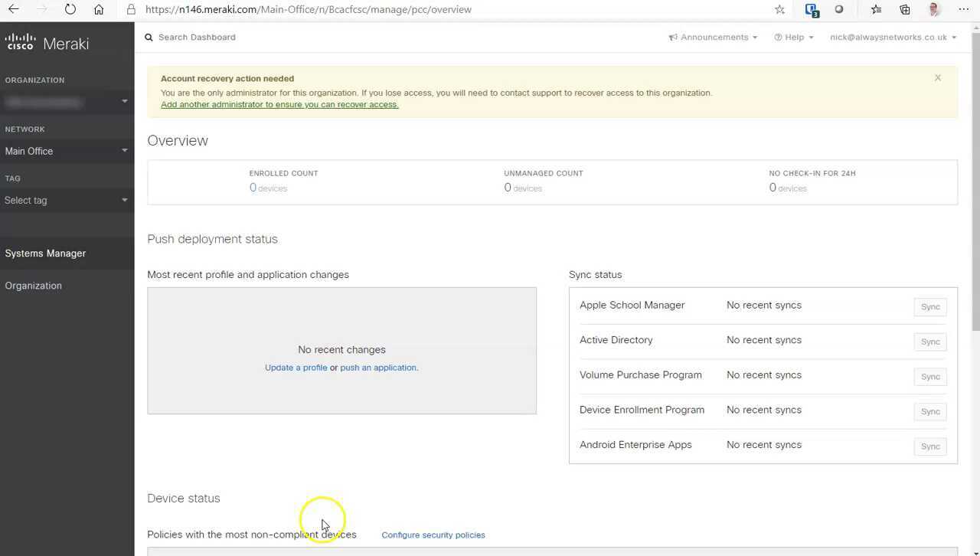Click the browser refresh icon
The width and height of the screenshot is (980, 556).
pyautogui.click(x=70, y=9)
